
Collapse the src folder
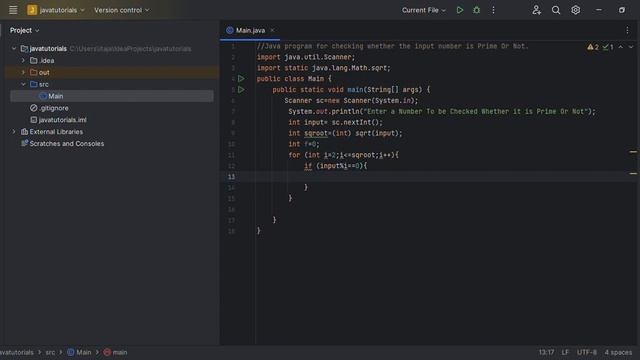click(x=23, y=84)
